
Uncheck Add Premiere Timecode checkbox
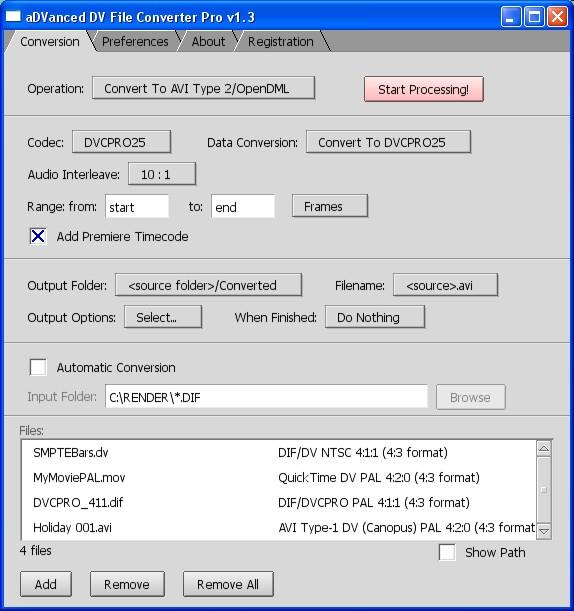tap(38, 236)
